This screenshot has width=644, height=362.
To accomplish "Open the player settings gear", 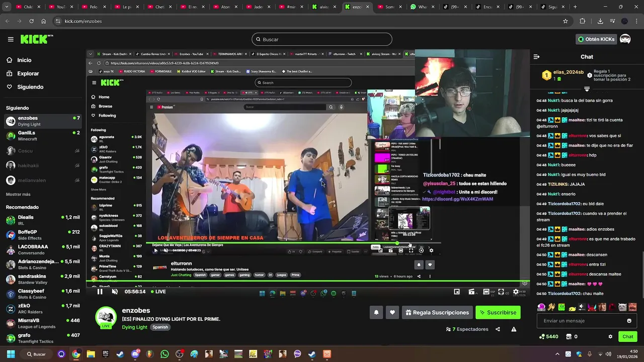I will 516,292.
